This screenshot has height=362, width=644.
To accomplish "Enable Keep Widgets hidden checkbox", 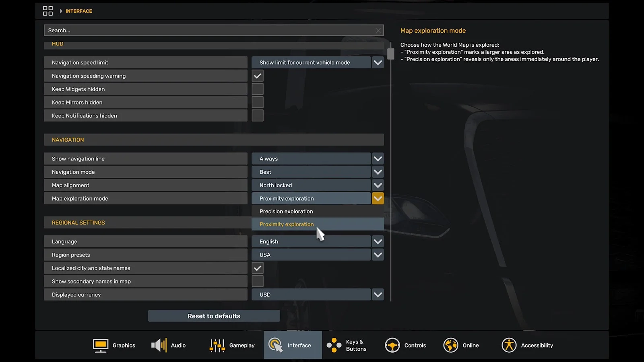I will [x=258, y=89].
